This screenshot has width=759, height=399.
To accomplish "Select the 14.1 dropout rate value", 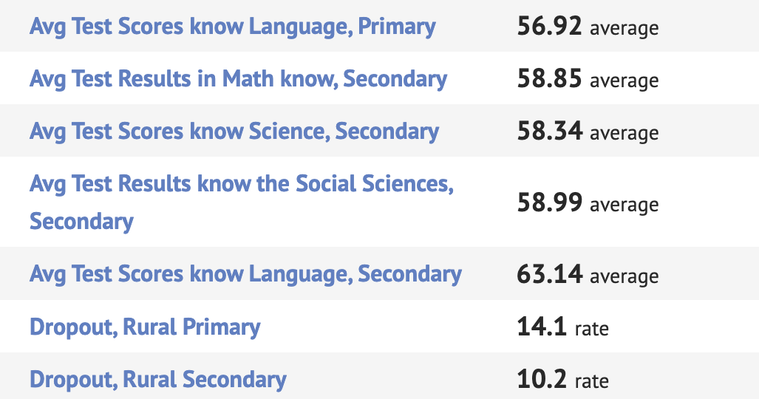I will click(542, 327).
